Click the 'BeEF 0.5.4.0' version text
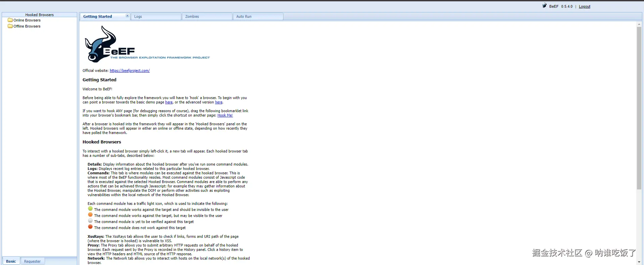 click(x=561, y=6)
